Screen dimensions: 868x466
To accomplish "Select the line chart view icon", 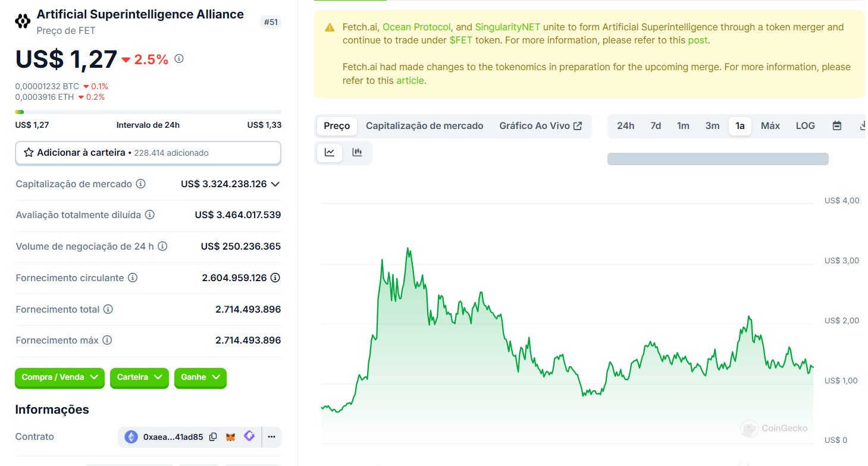I will (330, 152).
